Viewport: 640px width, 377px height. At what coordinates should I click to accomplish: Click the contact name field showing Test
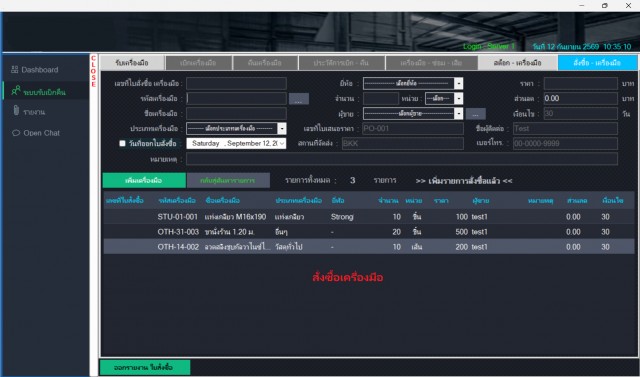tap(565, 129)
